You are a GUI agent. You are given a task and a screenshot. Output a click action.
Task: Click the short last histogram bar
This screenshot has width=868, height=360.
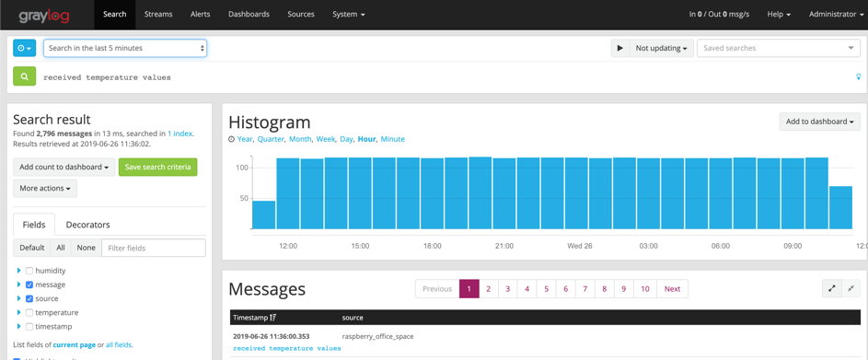click(x=840, y=208)
